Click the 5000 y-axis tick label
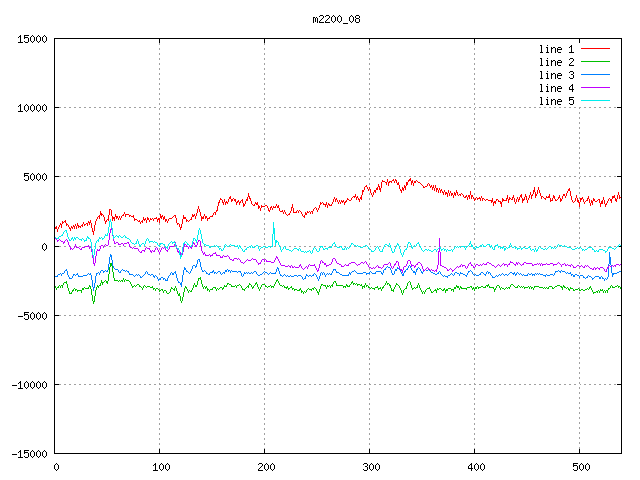The width and height of the screenshot is (640, 480). [35, 177]
